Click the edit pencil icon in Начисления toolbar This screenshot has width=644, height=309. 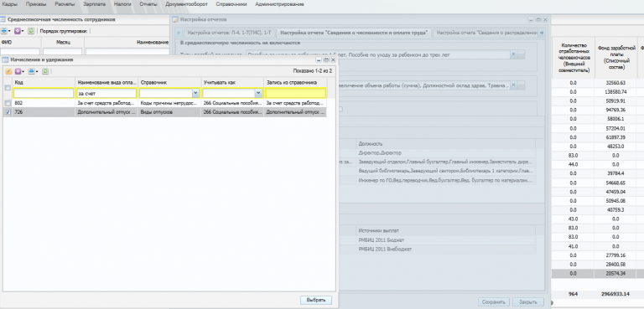(8, 71)
